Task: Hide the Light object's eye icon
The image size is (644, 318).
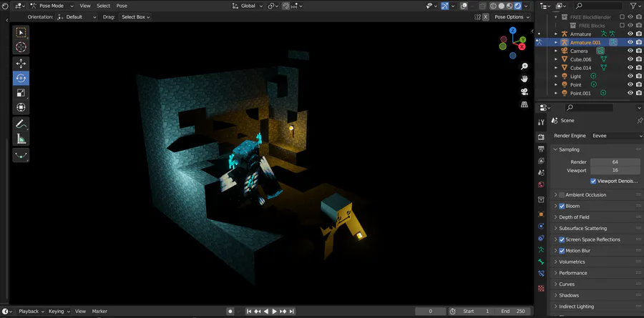Action: 630,76
